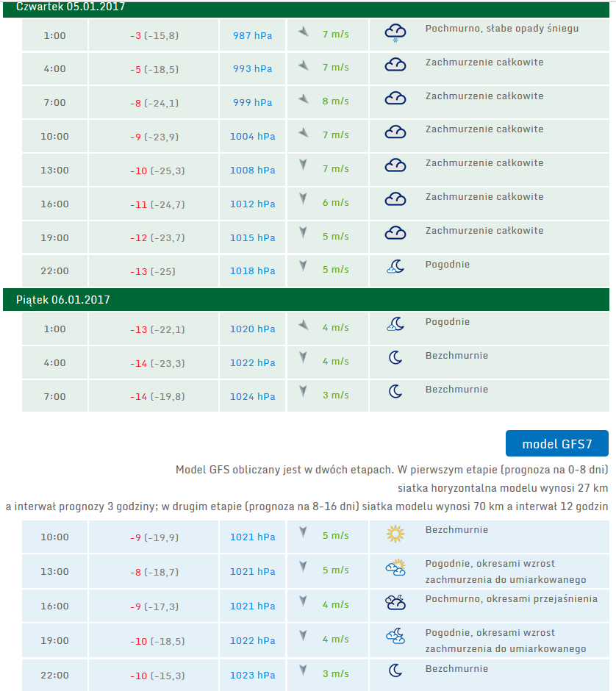Select the 8 m/s wind speed

[335, 101]
